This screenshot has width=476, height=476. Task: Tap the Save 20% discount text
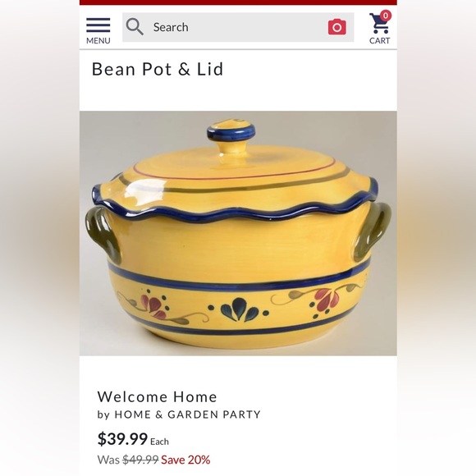(185, 460)
